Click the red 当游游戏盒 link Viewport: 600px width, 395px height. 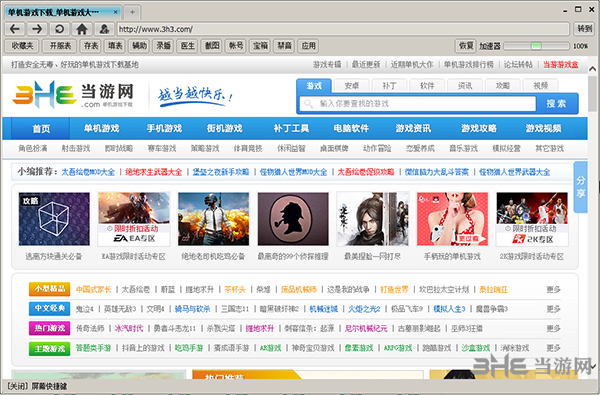click(x=561, y=65)
